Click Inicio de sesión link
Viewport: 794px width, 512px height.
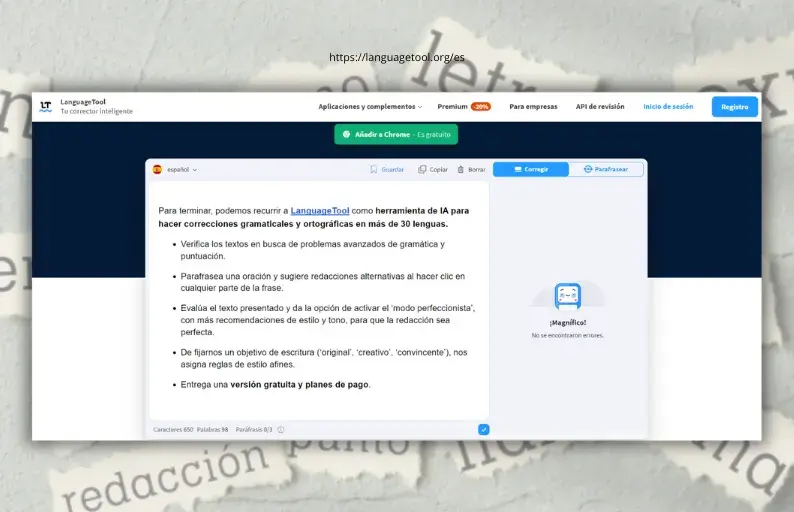(x=668, y=106)
